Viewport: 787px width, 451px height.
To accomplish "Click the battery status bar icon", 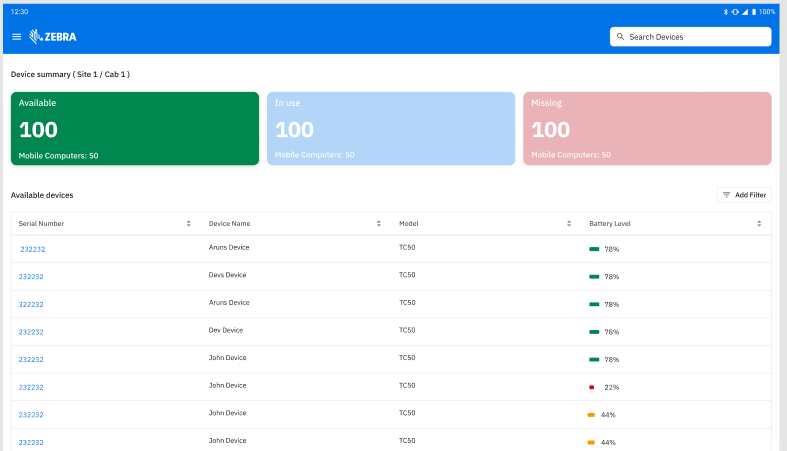I will [x=753, y=11].
